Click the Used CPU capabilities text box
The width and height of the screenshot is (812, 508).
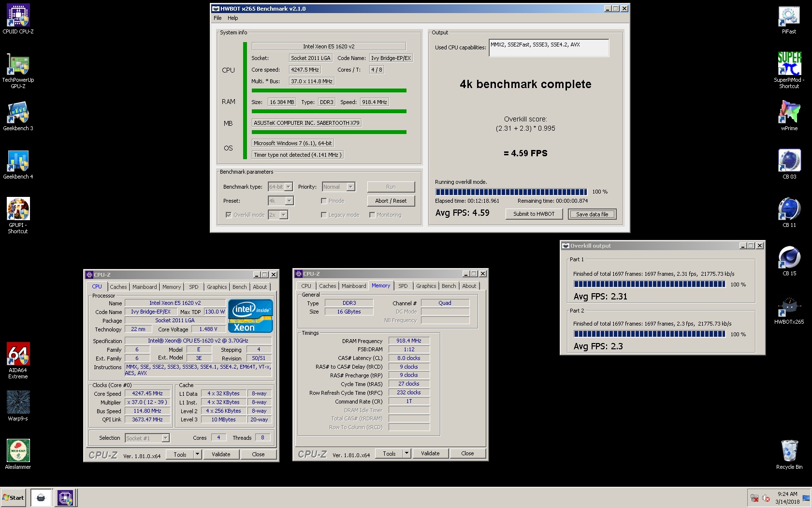tap(549, 47)
